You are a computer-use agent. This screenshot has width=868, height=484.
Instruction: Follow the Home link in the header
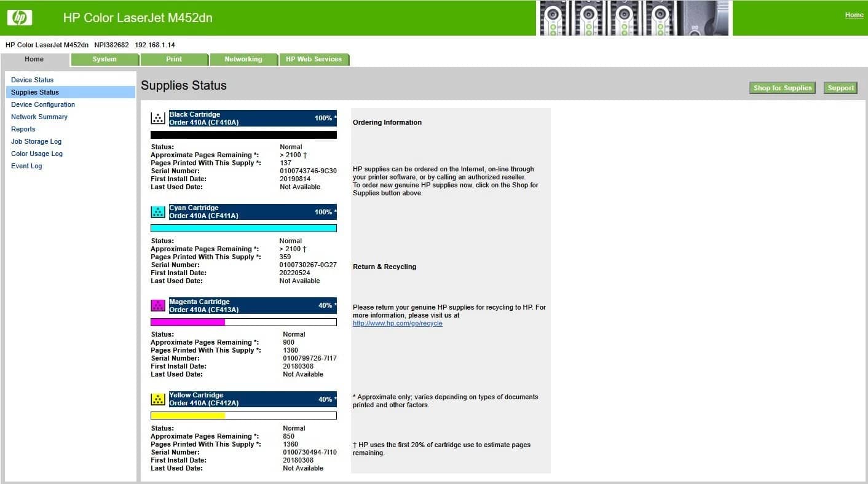point(854,15)
